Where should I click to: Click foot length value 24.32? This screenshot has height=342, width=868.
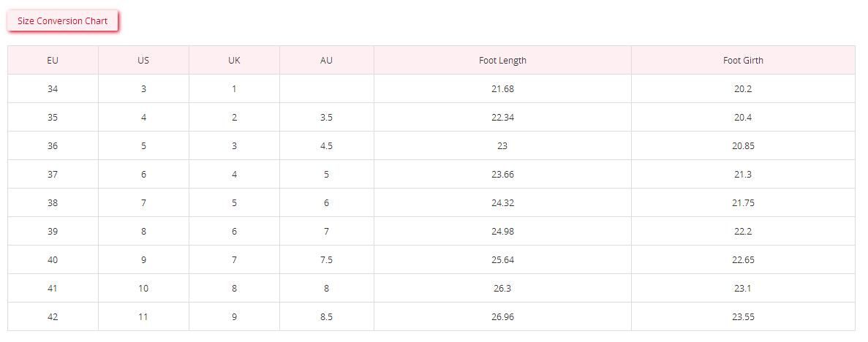click(502, 202)
